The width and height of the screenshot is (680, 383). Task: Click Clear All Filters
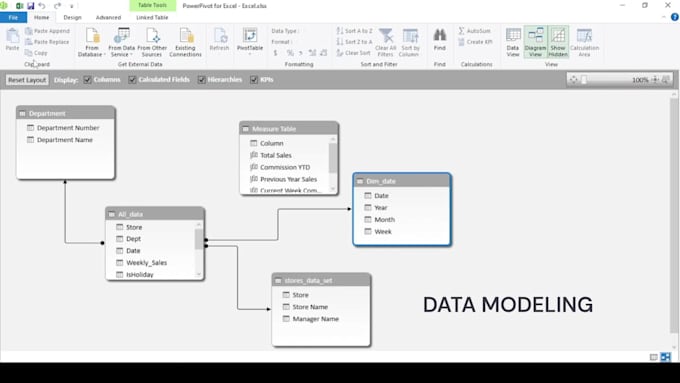386,42
